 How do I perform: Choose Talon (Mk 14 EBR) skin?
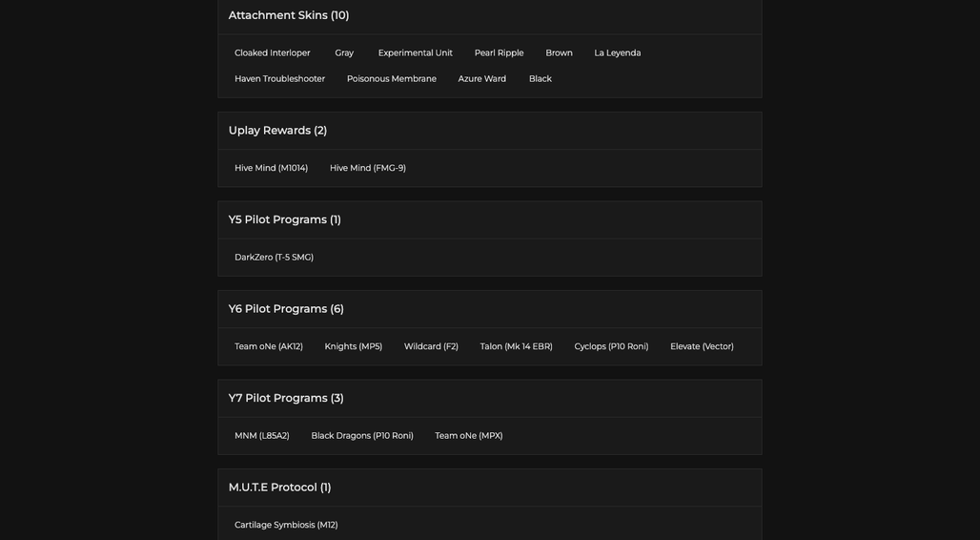516,346
